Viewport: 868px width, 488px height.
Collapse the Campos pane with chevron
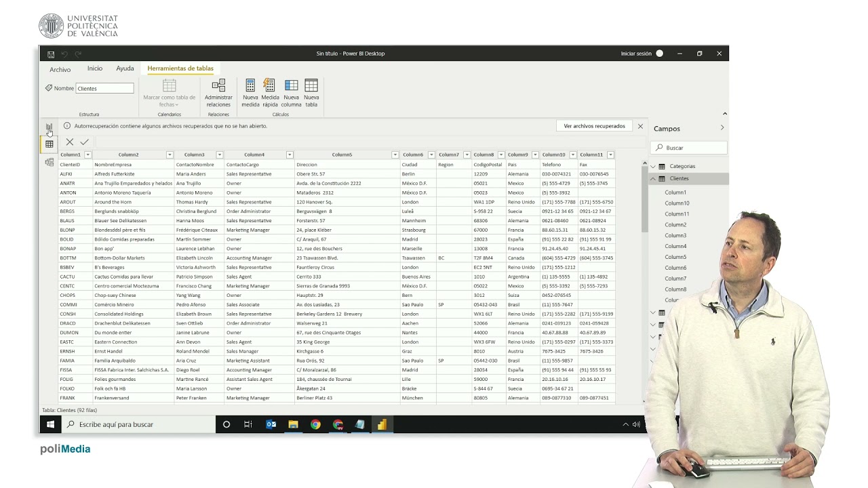[x=722, y=127]
